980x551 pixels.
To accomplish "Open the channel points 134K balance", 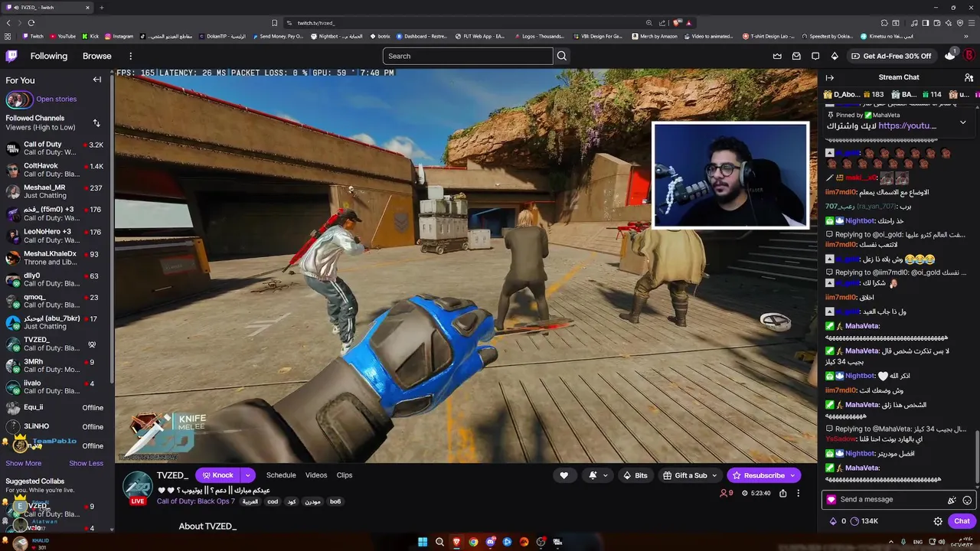I will tap(864, 521).
